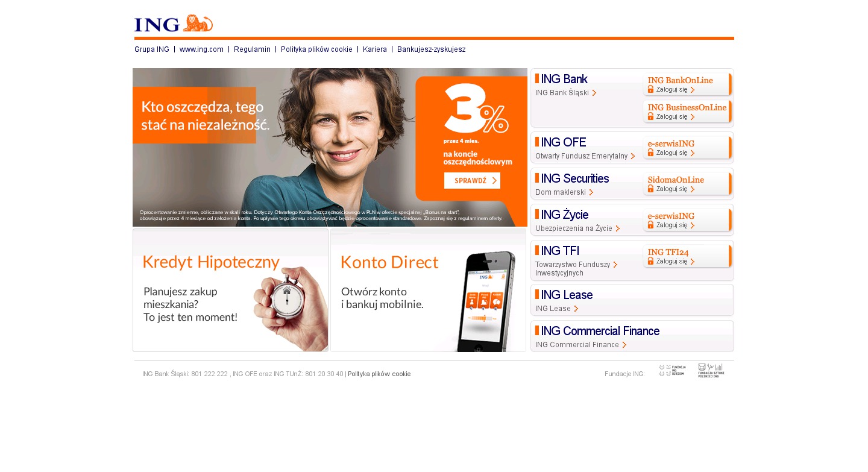
Task: Click the SidomaOnLine padlock icon
Action: [x=650, y=189]
